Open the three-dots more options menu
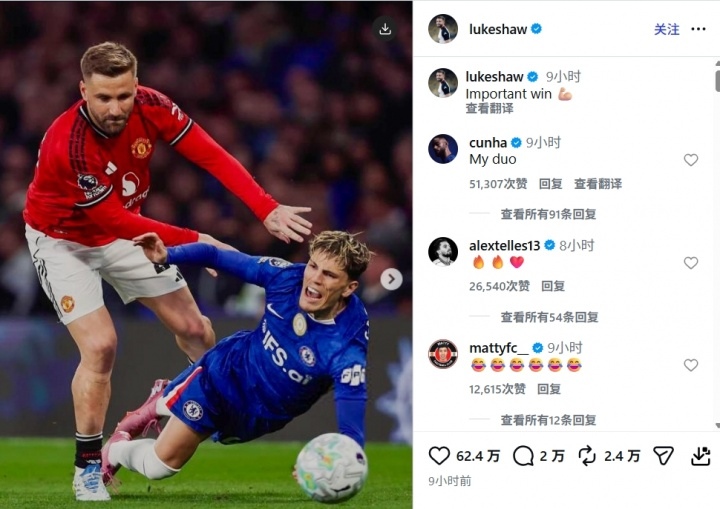This screenshot has height=509, width=720. (698, 29)
